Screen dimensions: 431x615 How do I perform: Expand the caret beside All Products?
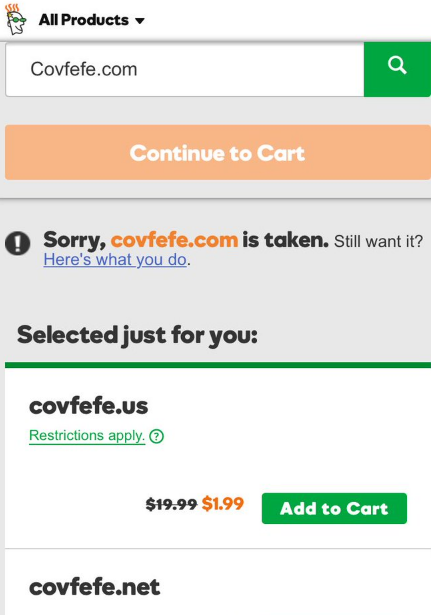140,20
